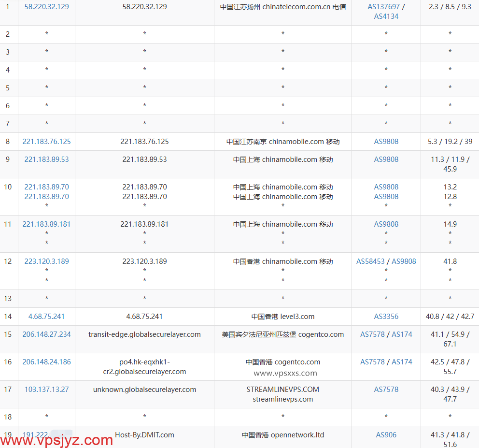Select latency value 14.9 in hop 11
The width and height of the screenshot is (479, 448).
(450, 224)
